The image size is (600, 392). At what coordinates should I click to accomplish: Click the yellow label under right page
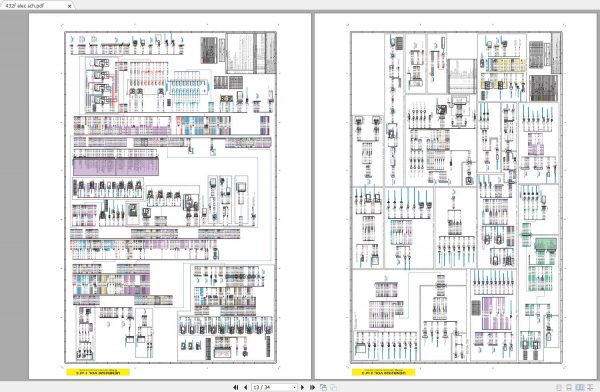pyautogui.click(x=384, y=372)
